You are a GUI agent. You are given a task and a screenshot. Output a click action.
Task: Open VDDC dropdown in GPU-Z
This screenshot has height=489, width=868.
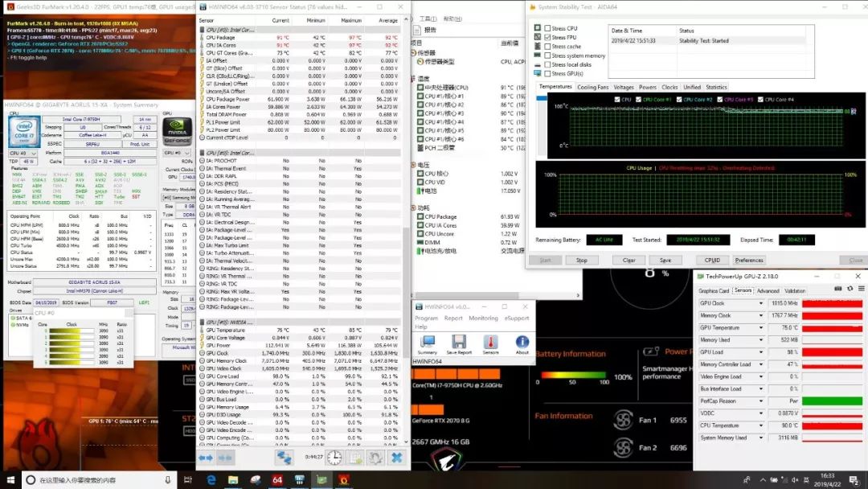pos(761,413)
